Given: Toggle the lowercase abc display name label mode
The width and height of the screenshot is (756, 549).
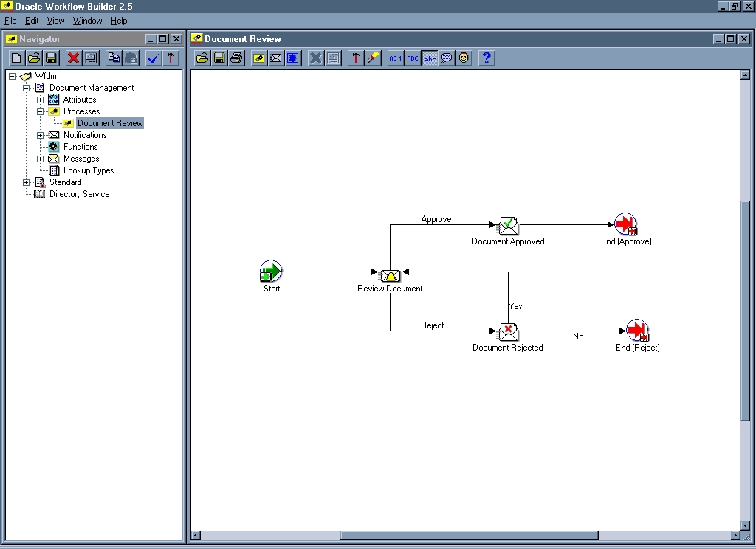Looking at the screenshot, I should pos(430,58).
